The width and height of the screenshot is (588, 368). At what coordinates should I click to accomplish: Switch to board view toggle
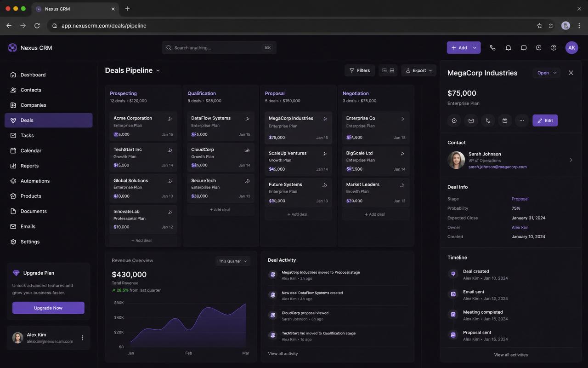tap(384, 70)
